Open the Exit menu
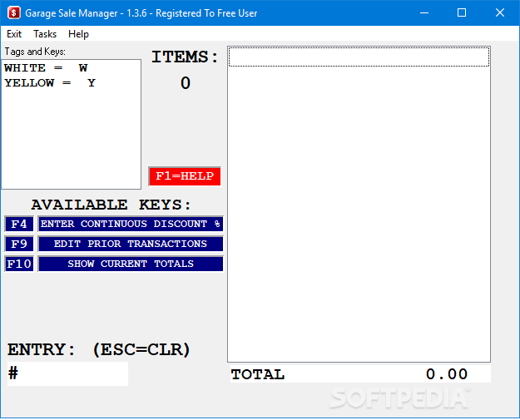520x420 pixels. tap(14, 34)
